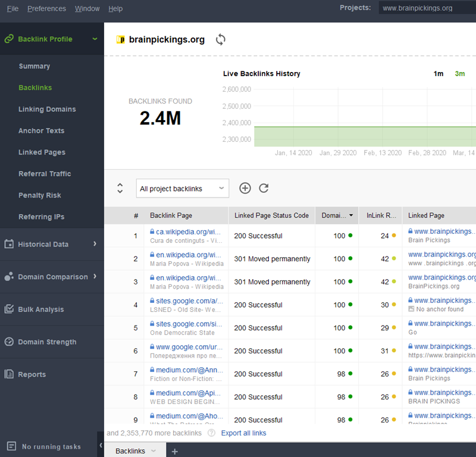Refresh the brainpickings.org project data
The width and height of the screenshot is (476, 457).
click(220, 39)
